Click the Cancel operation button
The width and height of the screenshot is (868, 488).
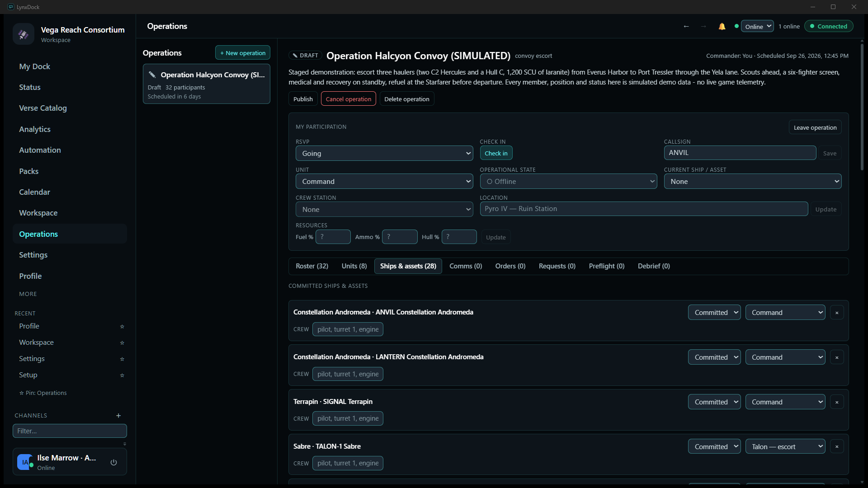348,99
